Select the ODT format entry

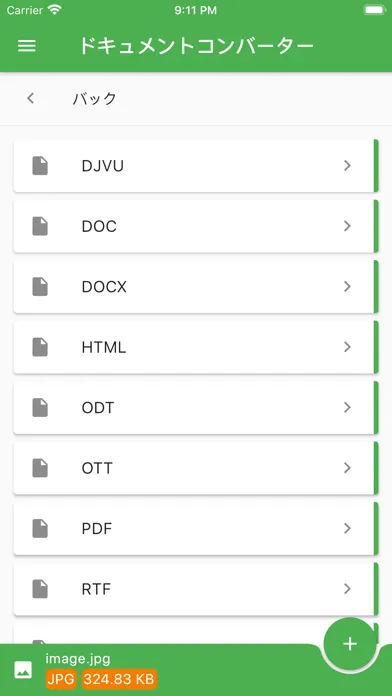pyautogui.click(x=194, y=407)
